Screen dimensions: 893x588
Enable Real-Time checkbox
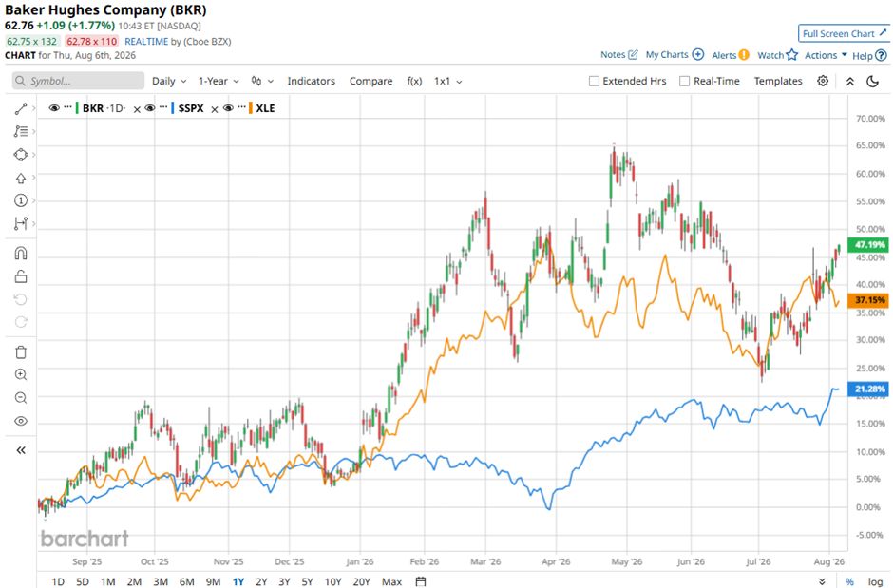[x=684, y=82]
